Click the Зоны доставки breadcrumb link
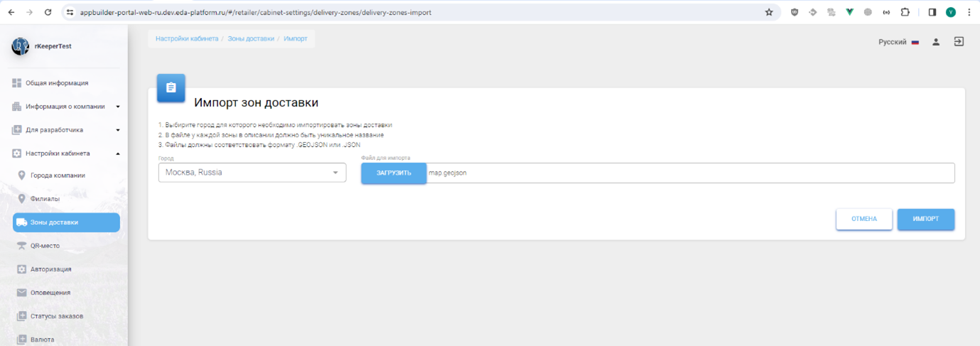The height and width of the screenshot is (346, 980). click(251, 39)
